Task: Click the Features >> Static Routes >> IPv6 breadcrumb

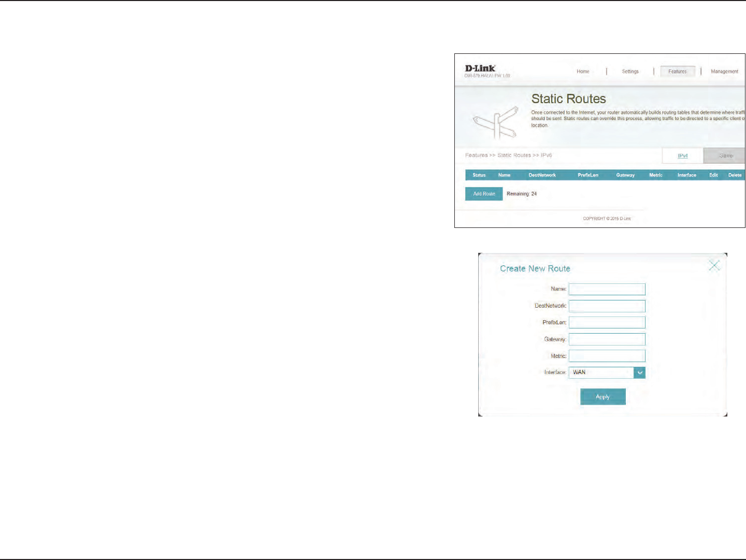Action: (508, 155)
